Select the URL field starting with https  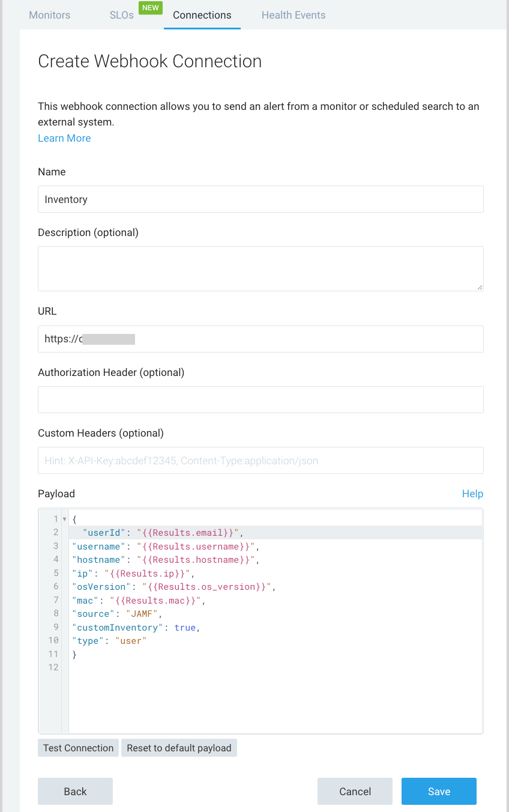point(261,339)
